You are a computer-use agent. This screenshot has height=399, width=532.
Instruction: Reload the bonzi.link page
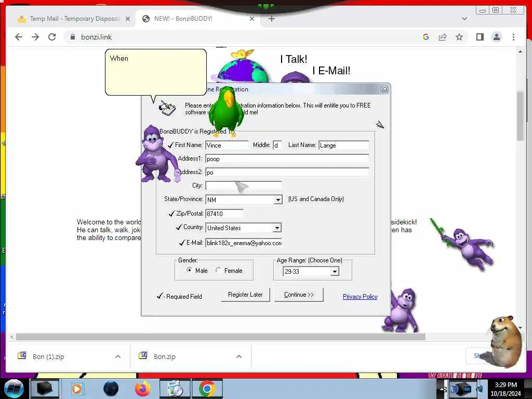pyautogui.click(x=52, y=37)
